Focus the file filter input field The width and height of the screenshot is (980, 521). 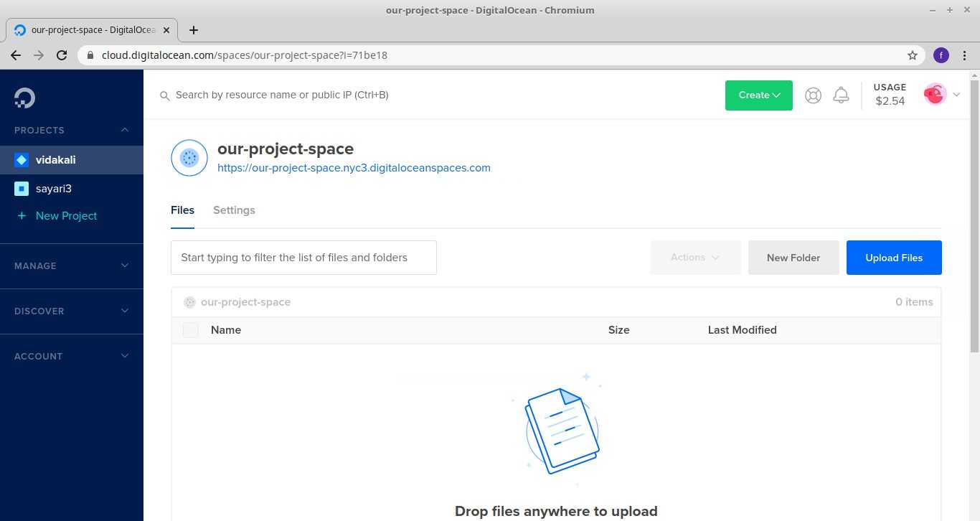(x=303, y=258)
